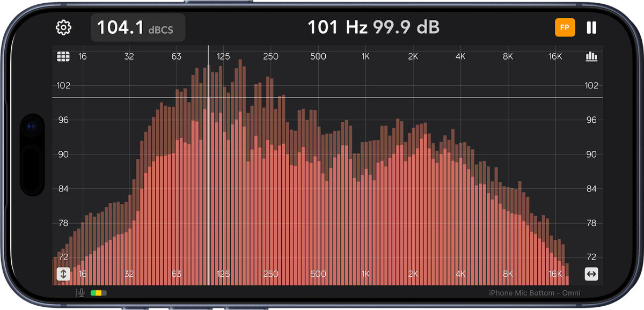
Task: Tap the vertical frequency cursor line
Action: [209, 165]
